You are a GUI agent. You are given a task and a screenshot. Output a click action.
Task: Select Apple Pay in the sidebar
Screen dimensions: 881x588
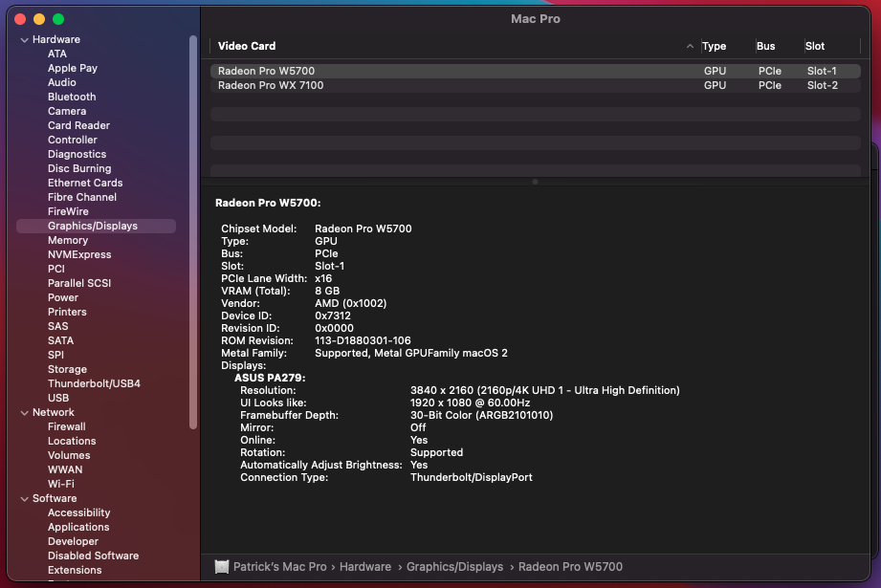(73, 68)
